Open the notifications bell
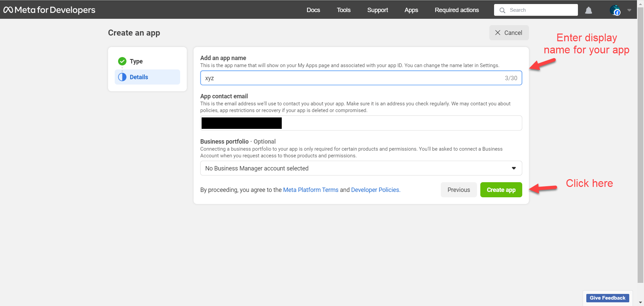The width and height of the screenshot is (644, 306). click(x=588, y=10)
